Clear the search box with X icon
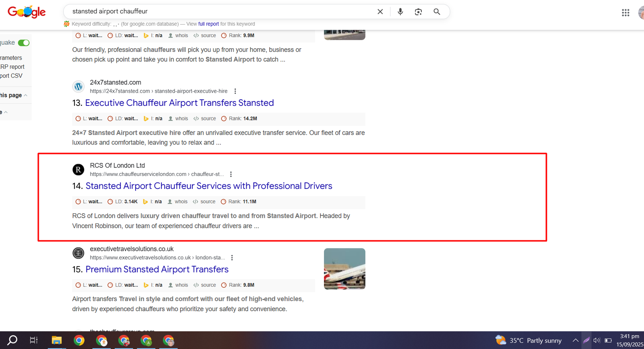The height and width of the screenshot is (349, 644). 380,12
